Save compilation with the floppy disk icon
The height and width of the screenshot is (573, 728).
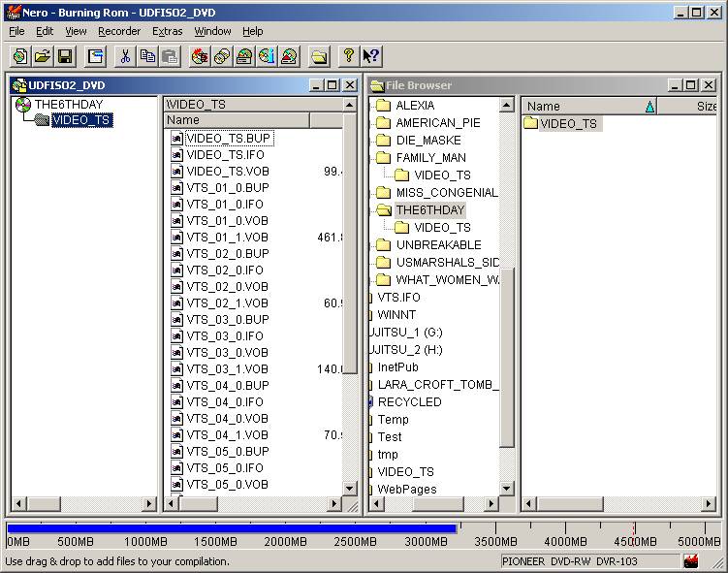pos(65,56)
